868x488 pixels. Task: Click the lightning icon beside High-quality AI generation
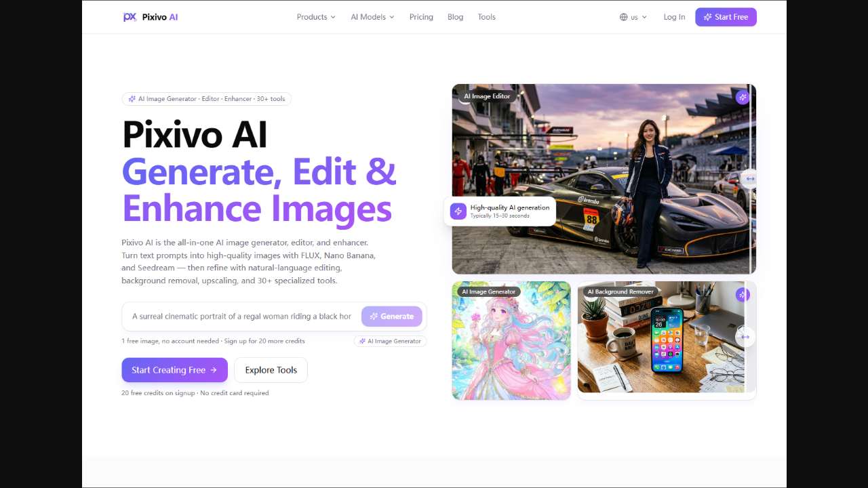point(458,211)
